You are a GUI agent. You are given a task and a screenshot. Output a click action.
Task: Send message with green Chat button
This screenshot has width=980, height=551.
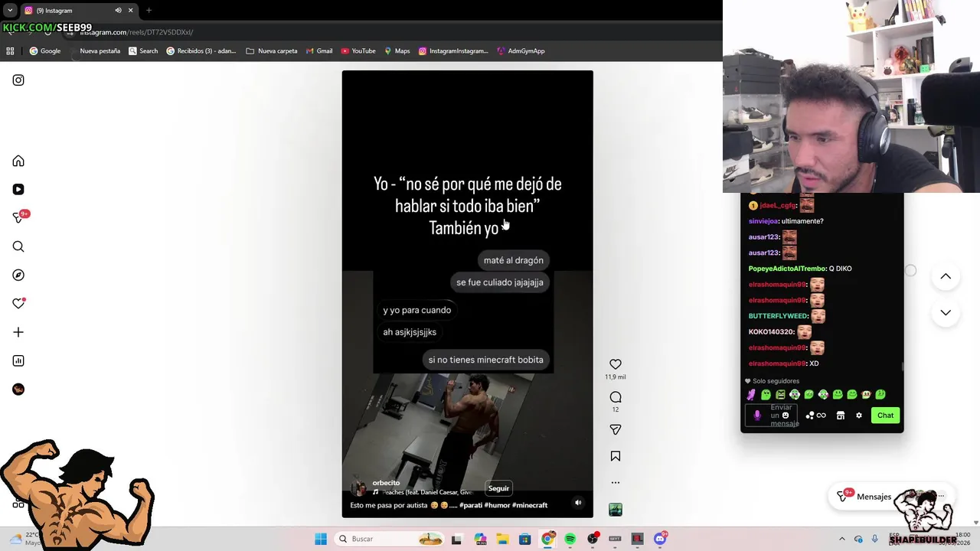pos(885,416)
